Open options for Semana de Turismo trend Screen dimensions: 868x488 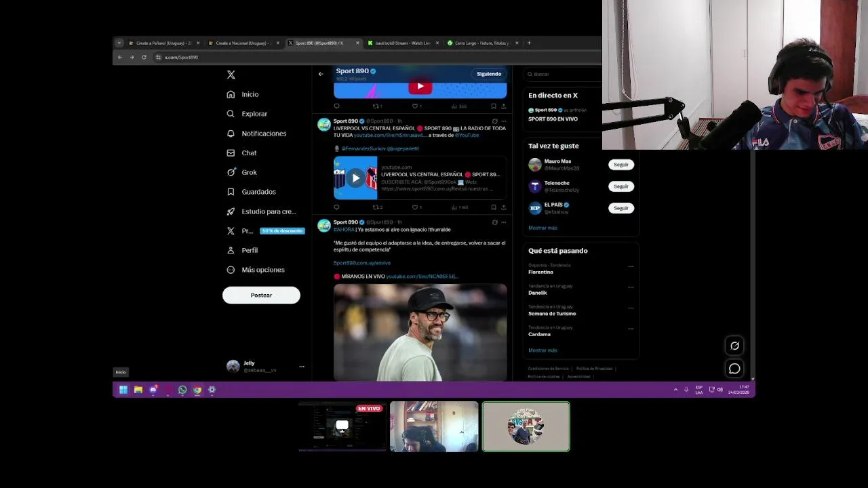click(x=631, y=308)
